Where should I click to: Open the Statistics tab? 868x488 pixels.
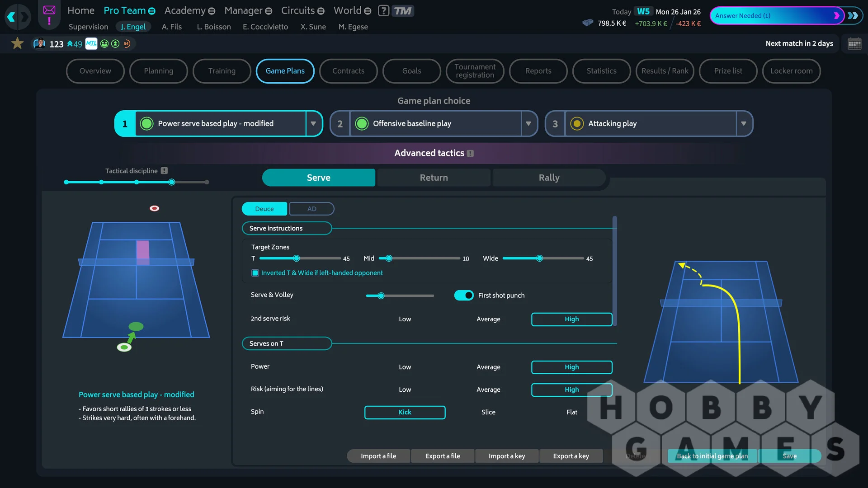(601, 71)
